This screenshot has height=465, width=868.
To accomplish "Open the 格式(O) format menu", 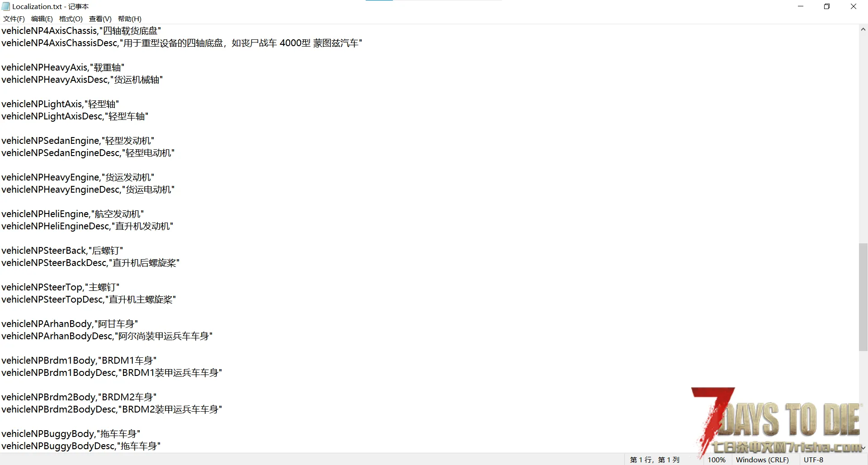I will click(x=71, y=19).
